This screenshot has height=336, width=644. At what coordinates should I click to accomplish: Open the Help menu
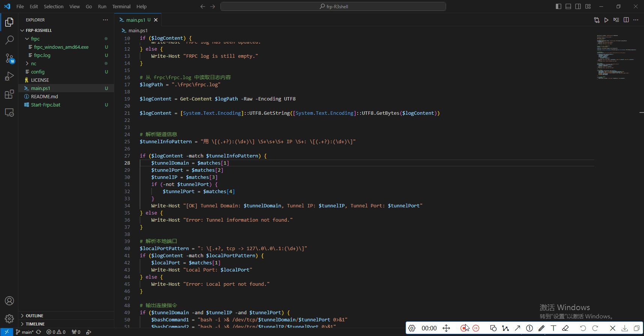coord(141,6)
